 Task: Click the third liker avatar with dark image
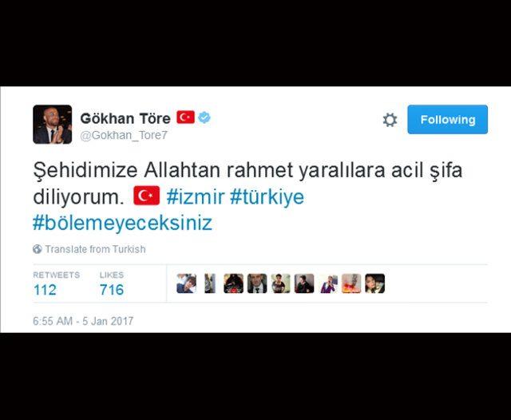point(233,283)
